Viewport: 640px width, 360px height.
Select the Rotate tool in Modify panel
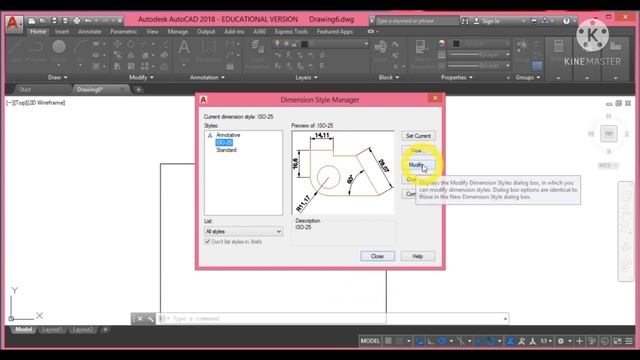tap(131, 44)
